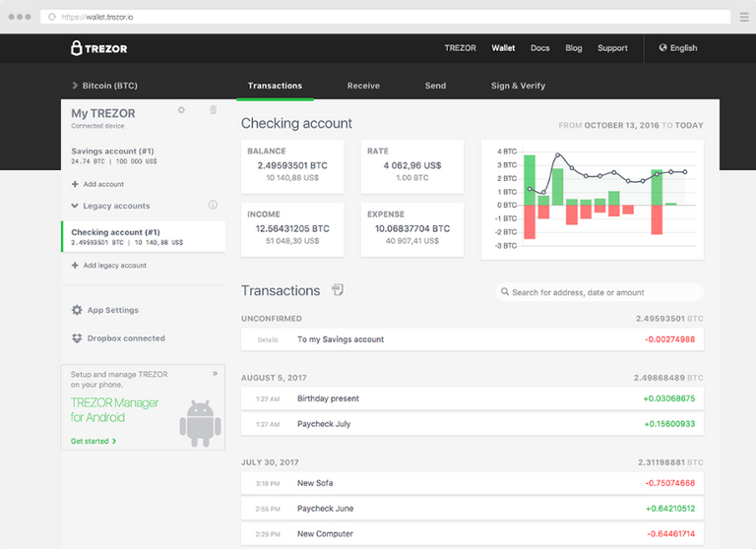
Task: Open the Send tab
Action: pyautogui.click(x=435, y=86)
